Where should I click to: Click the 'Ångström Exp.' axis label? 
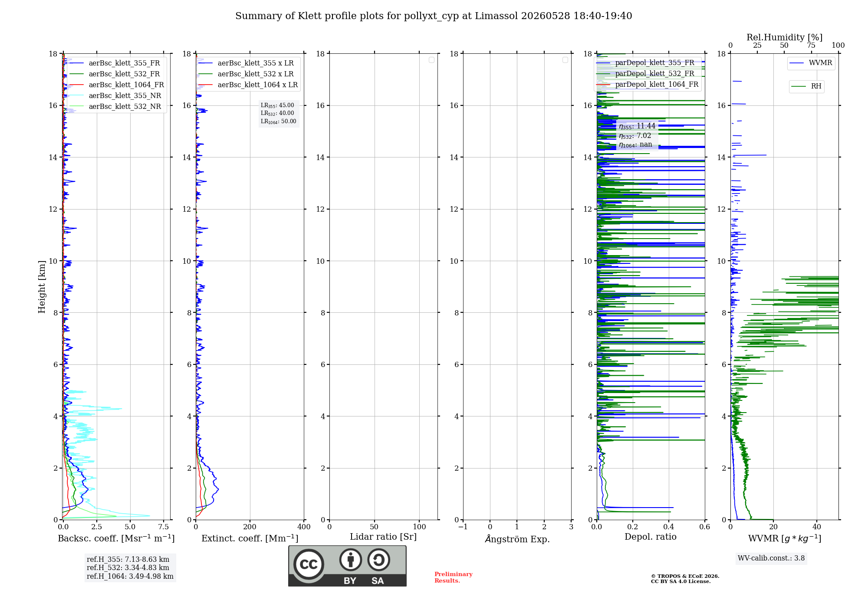(x=517, y=539)
